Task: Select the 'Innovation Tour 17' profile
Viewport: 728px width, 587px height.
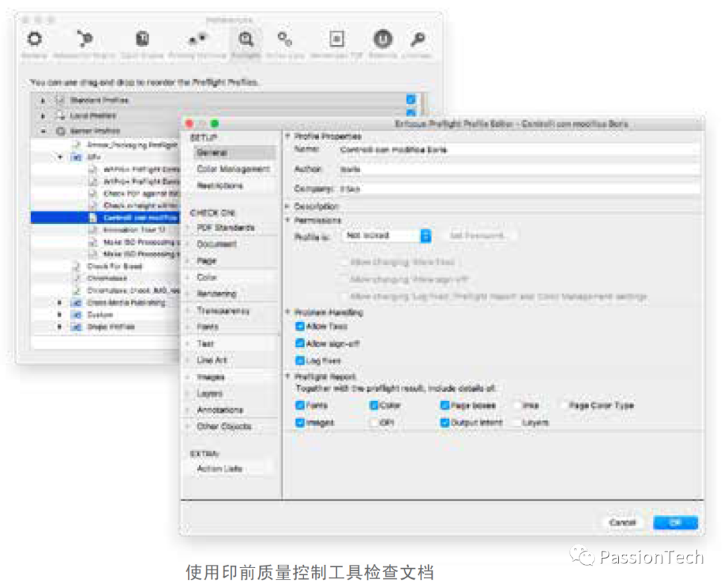Action: 134,230
